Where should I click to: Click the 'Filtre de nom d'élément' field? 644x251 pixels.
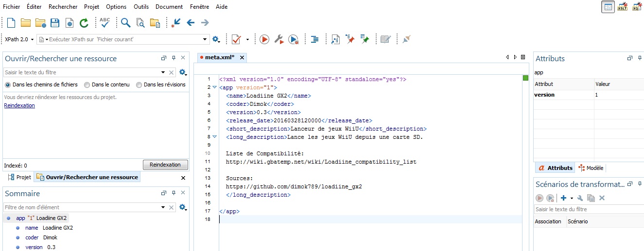point(82,207)
